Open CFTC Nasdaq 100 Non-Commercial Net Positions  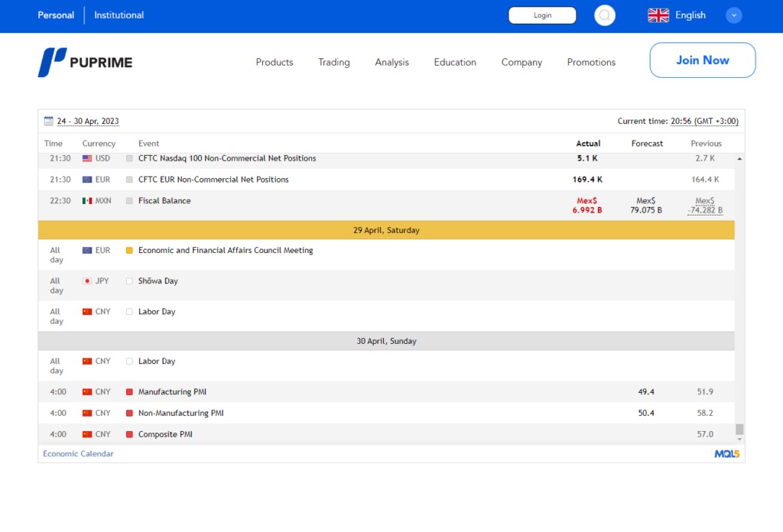[x=227, y=158]
